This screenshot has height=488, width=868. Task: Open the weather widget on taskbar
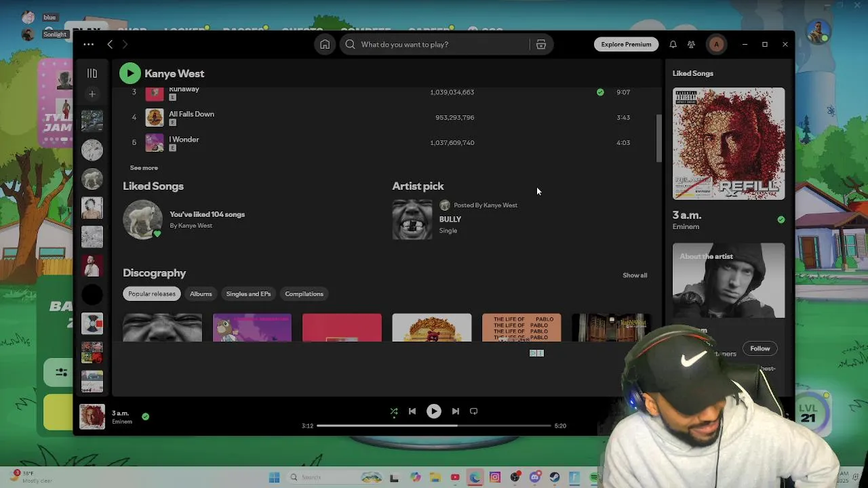point(32,476)
